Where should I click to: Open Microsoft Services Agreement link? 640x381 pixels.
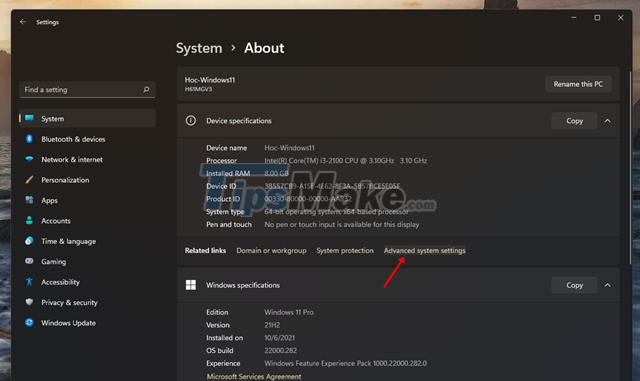[x=253, y=376]
